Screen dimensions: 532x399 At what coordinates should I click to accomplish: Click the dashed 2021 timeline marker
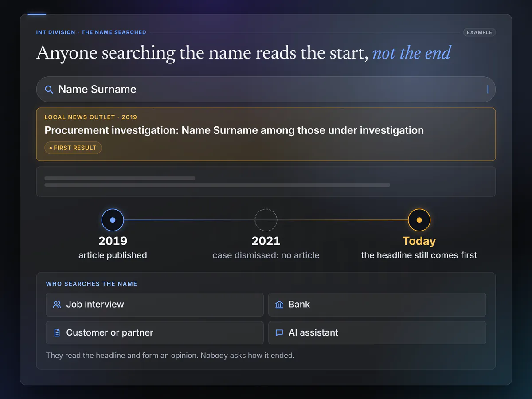tap(266, 220)
